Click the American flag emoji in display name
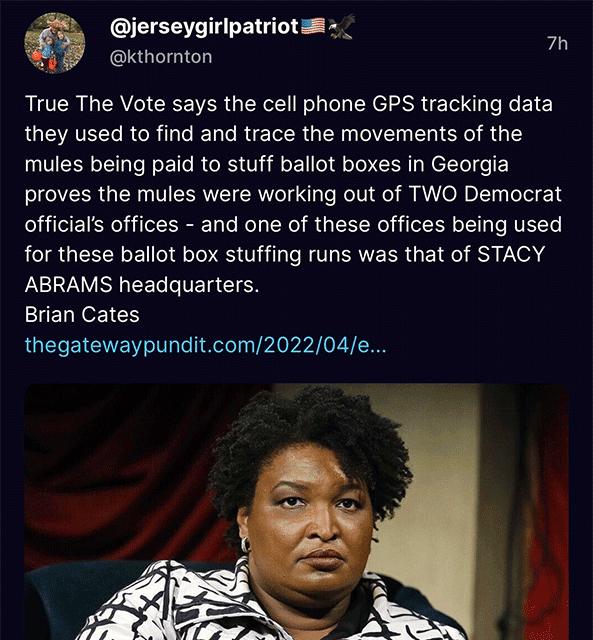The height and width of the screenshot is (640, 593). [x=313, y=26]
